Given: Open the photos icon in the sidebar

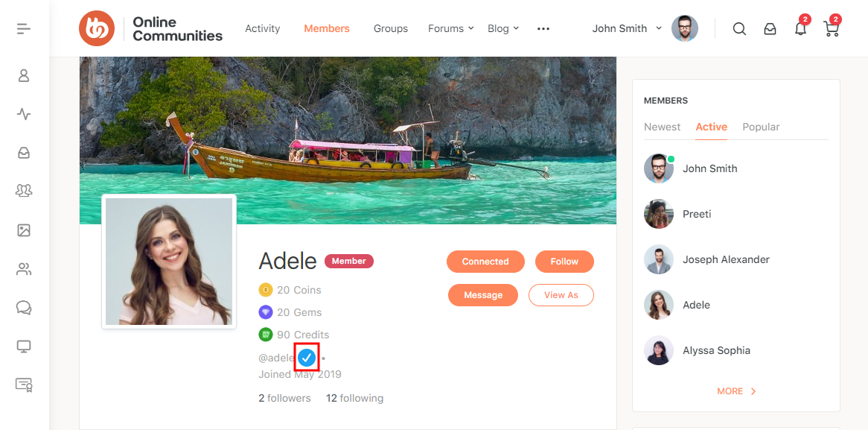Looking at the screenshot, I should pos(23,230).
